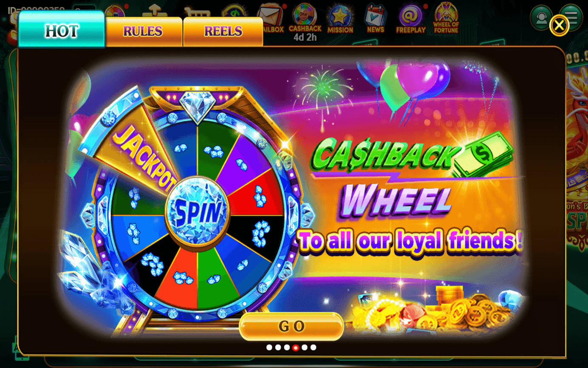Select the first carousel page dot
The height and width of the screenshot is (368, 588).
(x=269, y=348)
